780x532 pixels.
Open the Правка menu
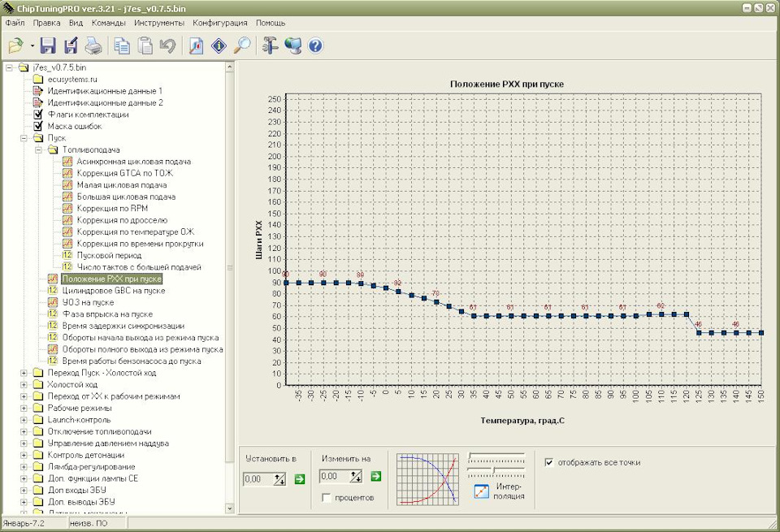(x=47, y=23)
